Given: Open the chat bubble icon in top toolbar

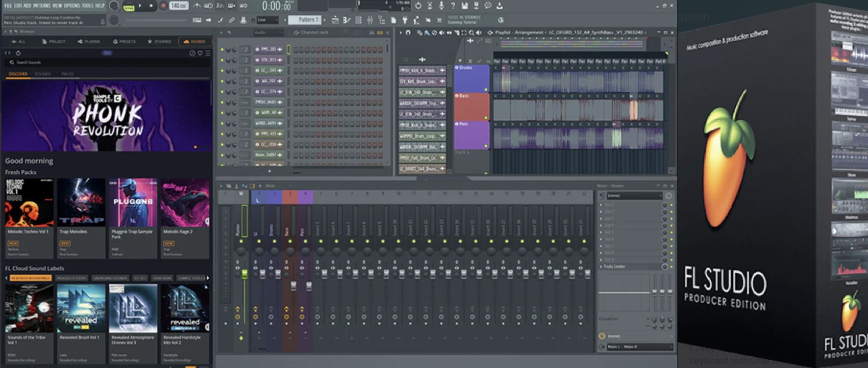Looking at the screenshot, I should tap(488, 6).
